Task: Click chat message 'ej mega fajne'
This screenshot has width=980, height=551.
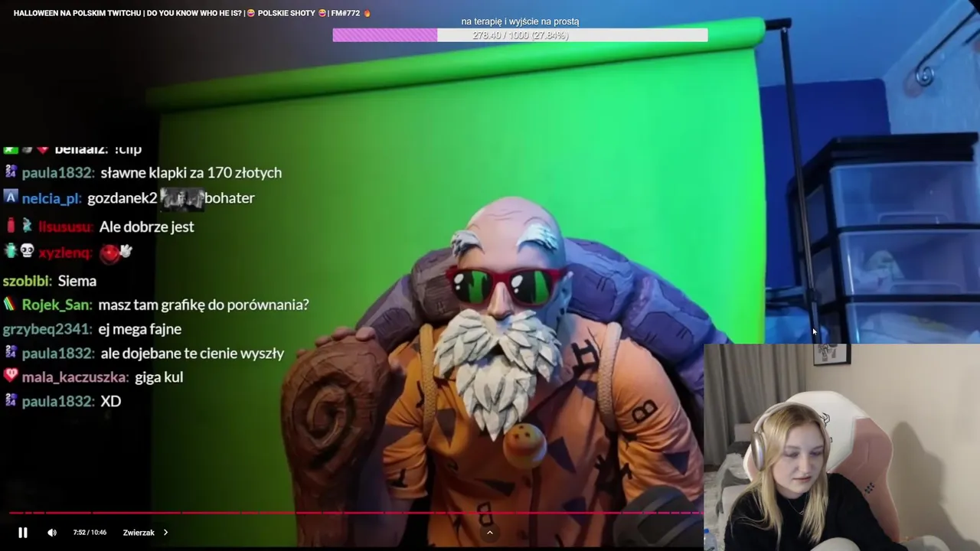Action: tap(140, 329)
